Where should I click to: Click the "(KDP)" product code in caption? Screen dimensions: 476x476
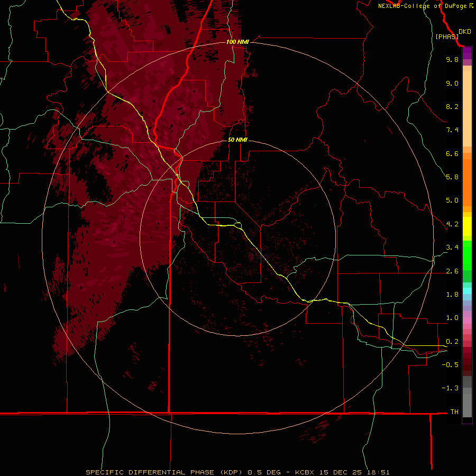click(232, 472)
